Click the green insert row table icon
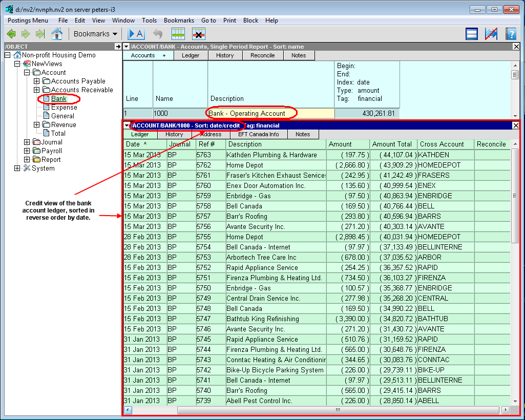Image resolution: width=525 pixels, height=420 pixels. click(178, 34)
